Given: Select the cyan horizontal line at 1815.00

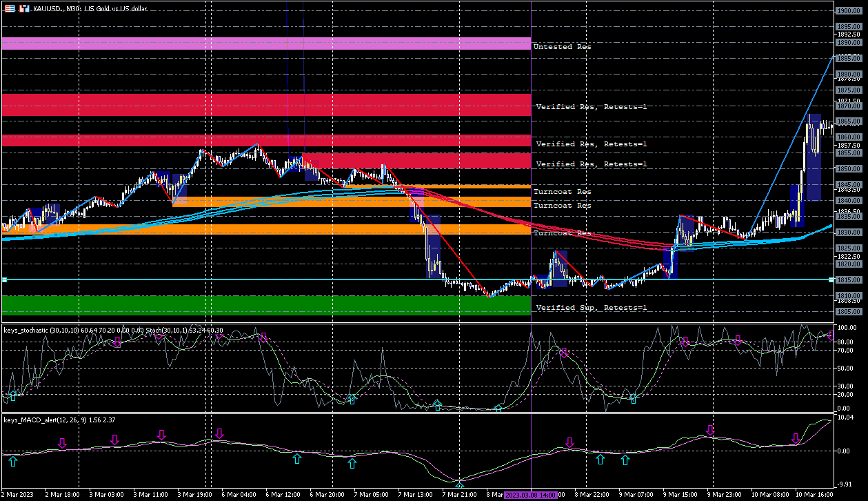Looking at the screenshot, I should 416,279.
